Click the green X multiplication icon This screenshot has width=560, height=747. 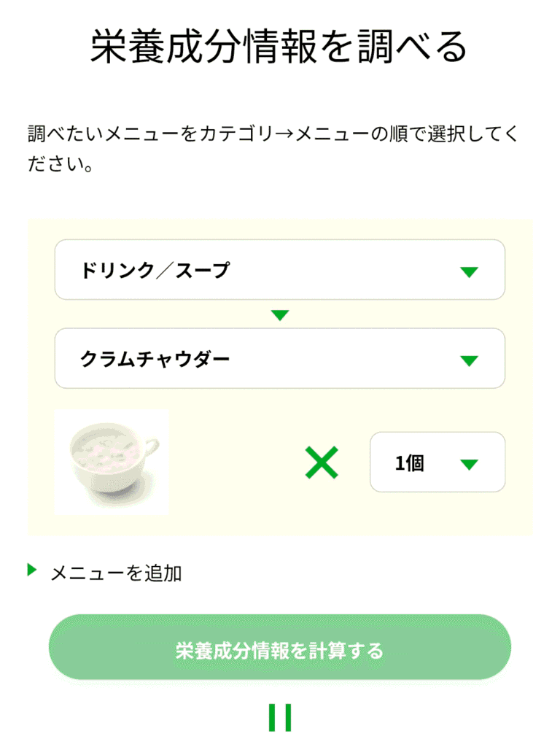tap(322, 462)
